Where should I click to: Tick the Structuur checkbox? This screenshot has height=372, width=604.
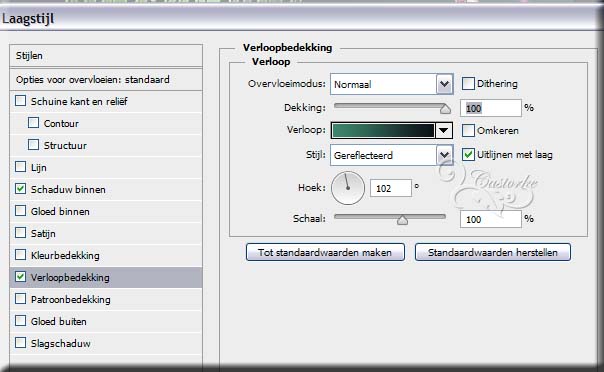tap(34, 145)
